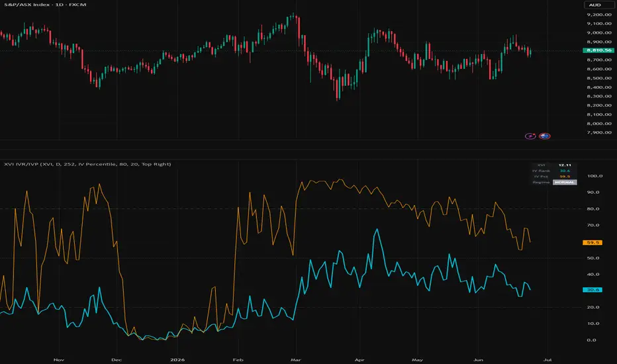Click the orange IV Percentile value label 59.5

click(x=593, y=242)
